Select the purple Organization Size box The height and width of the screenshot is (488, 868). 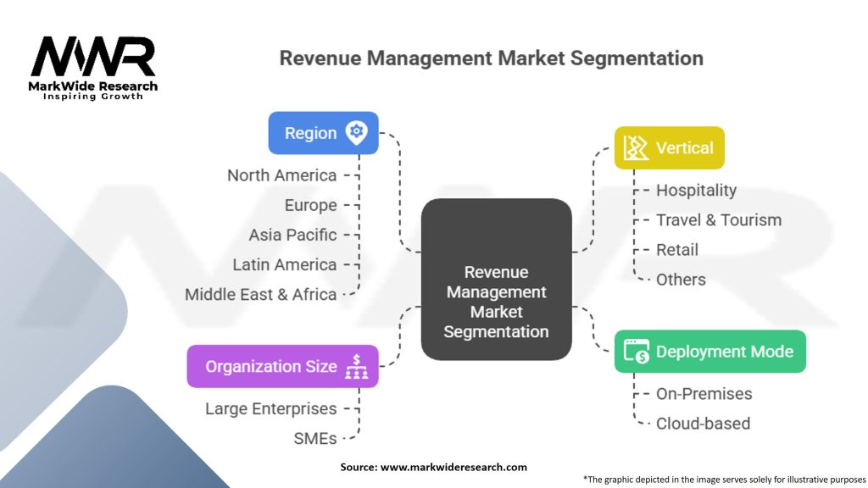(282, 366)
